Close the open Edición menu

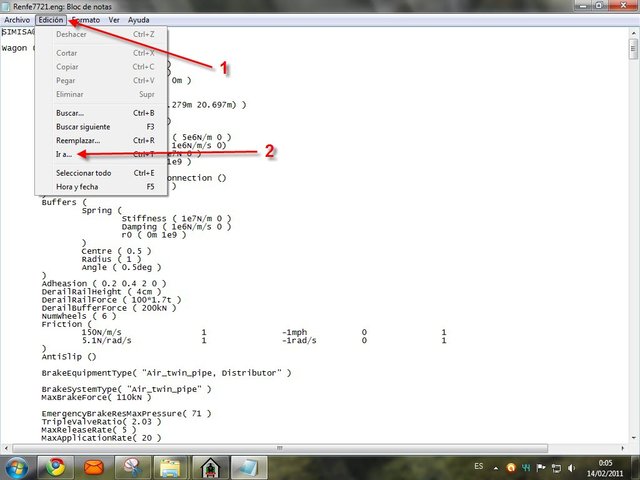(51, 20)
